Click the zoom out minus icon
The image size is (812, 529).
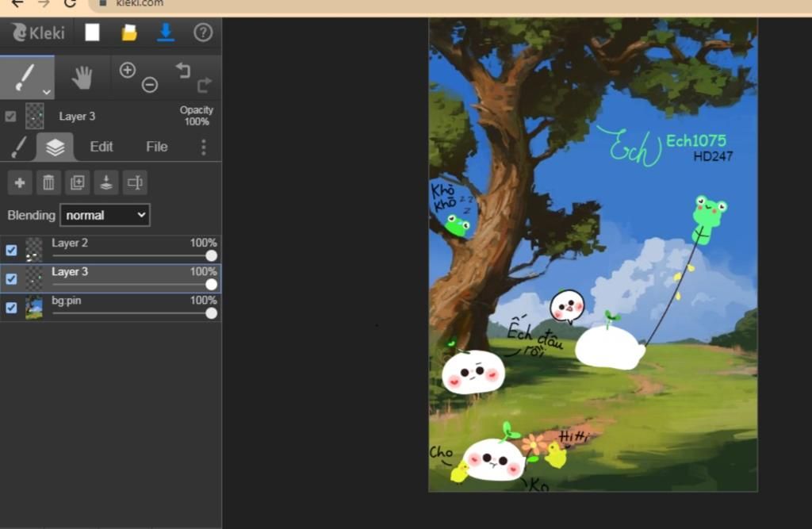(150, 85)
